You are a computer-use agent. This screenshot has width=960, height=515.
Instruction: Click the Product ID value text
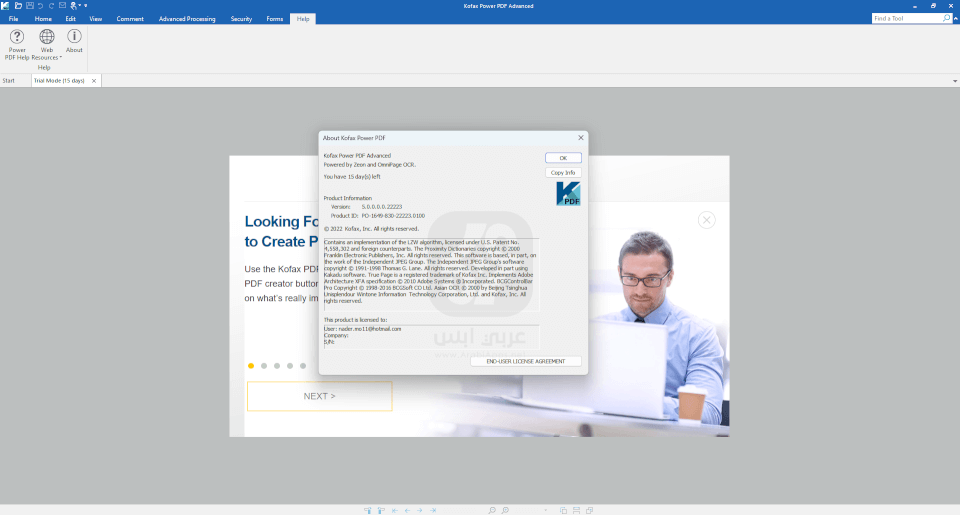tap(393, 216)
